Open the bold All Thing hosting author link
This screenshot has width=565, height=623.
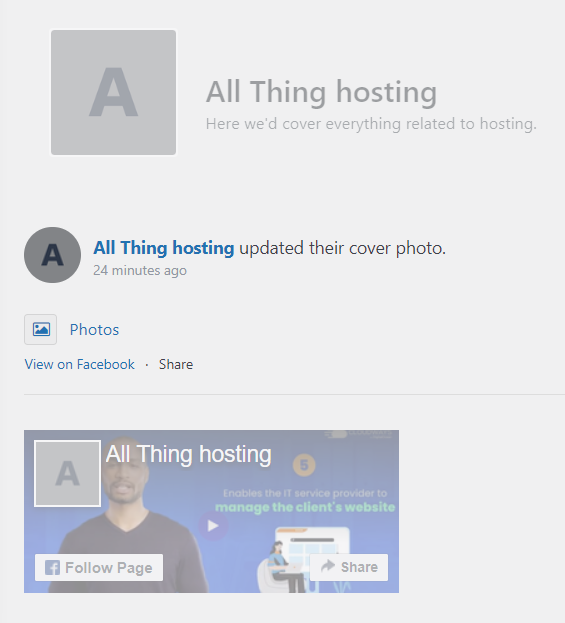pos(164,248)
